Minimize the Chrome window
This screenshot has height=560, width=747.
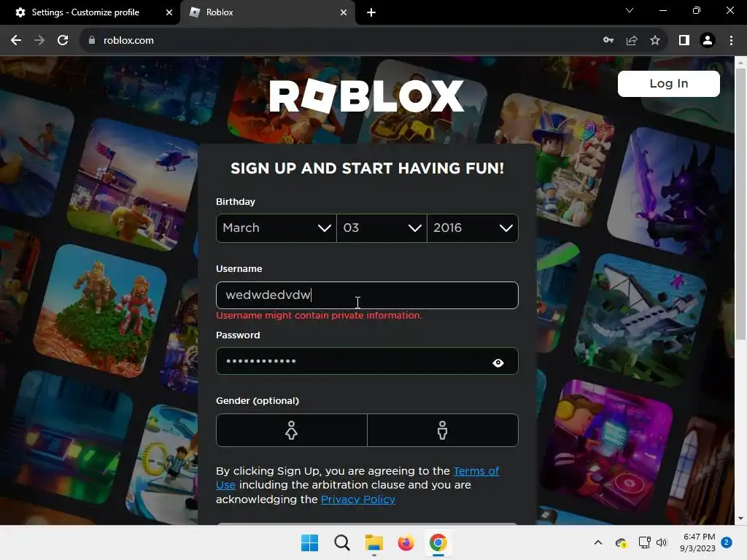pyautogui.click(x=662, y=10)
